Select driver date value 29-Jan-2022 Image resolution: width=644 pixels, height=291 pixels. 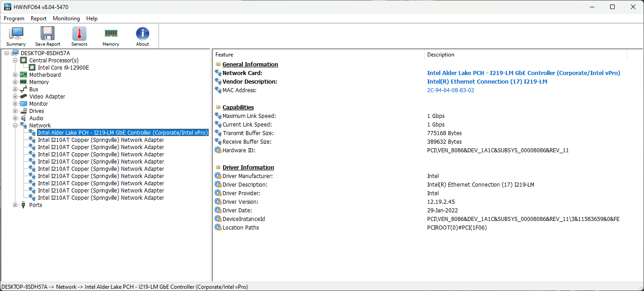click(x=443, y=211)
